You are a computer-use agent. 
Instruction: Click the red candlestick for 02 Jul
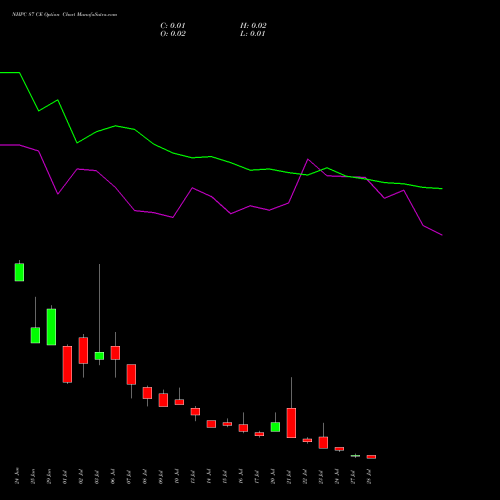83,350
